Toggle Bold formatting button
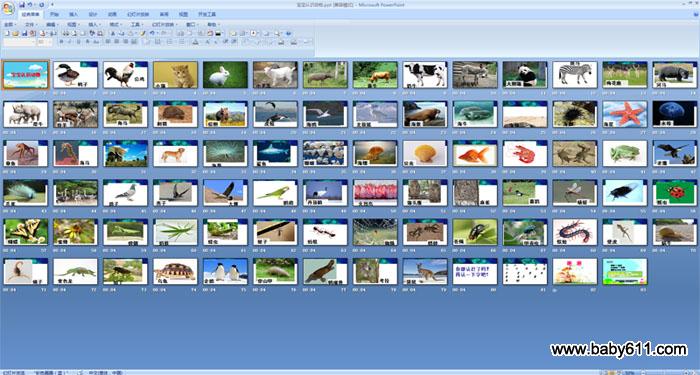The width and height of the screenshot is (700, 375). tap(62, 42)
